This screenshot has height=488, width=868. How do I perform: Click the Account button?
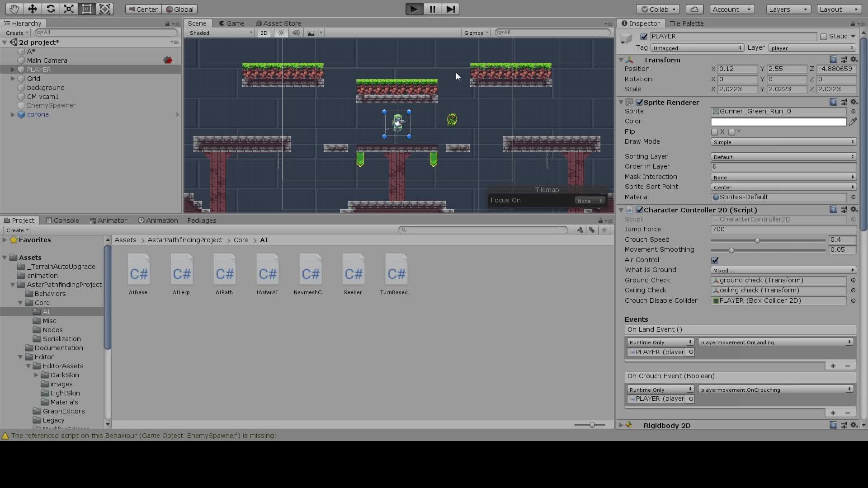(731, 9)
